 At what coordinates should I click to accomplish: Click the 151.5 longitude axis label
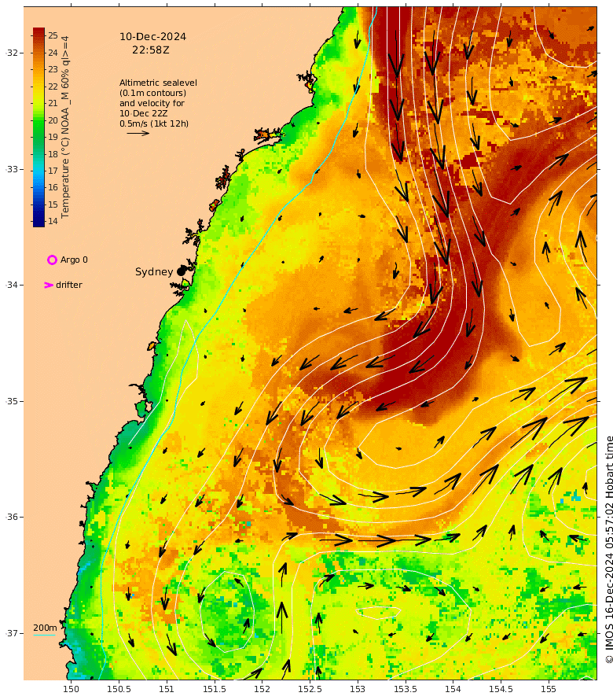(x=215, y=689)
